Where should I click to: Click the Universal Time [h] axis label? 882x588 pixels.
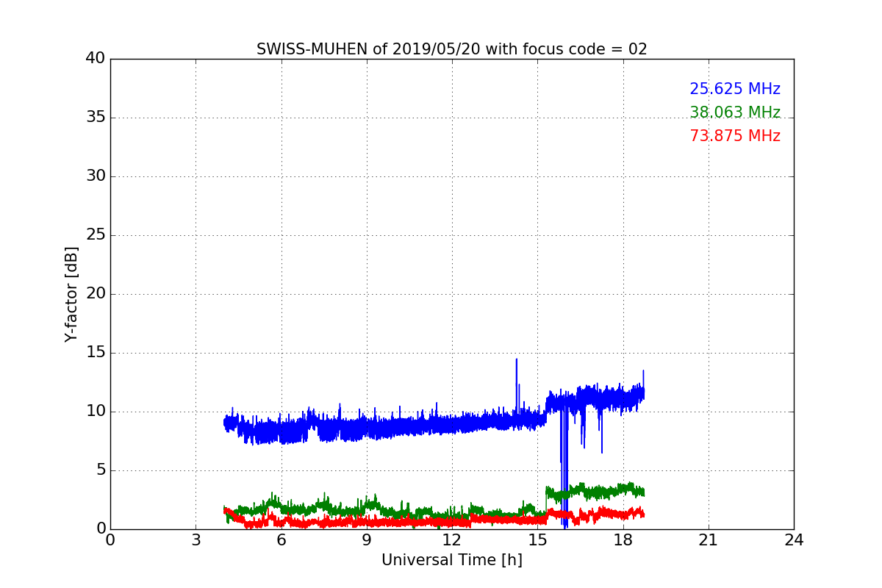(452, 560)
